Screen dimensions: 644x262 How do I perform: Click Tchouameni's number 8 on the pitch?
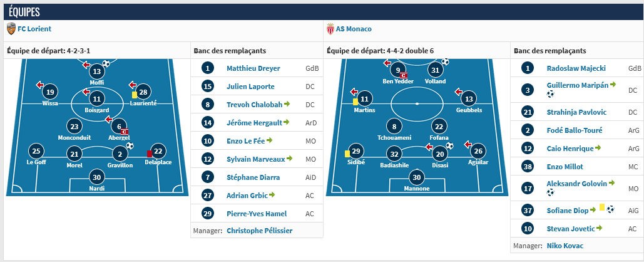pos(394,125)
